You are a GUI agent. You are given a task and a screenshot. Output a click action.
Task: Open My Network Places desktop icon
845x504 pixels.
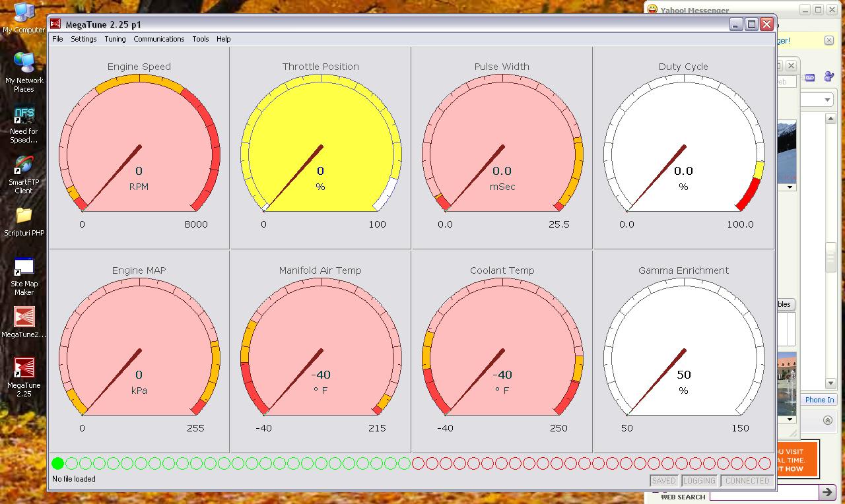(24, 63)
